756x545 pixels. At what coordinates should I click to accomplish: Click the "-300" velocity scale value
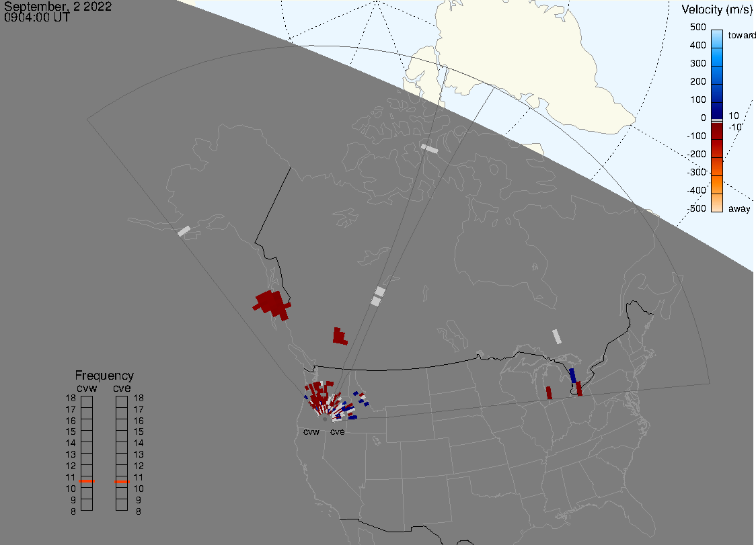696,173
